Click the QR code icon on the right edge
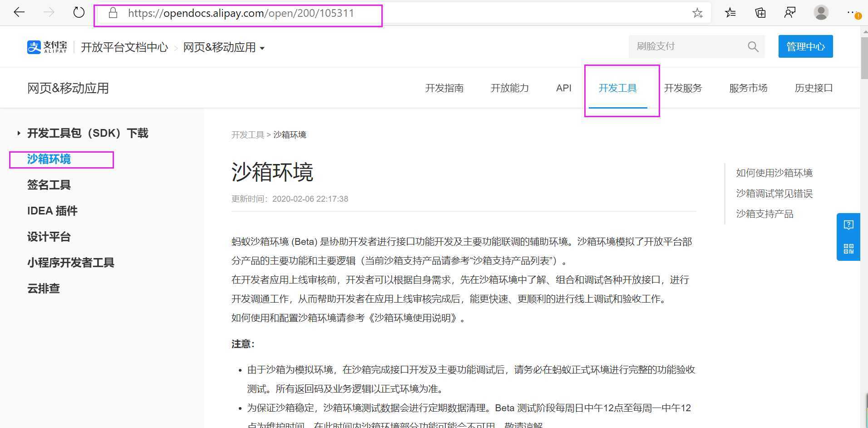Screen dimensions: 868x428 (x=848, y=249)
